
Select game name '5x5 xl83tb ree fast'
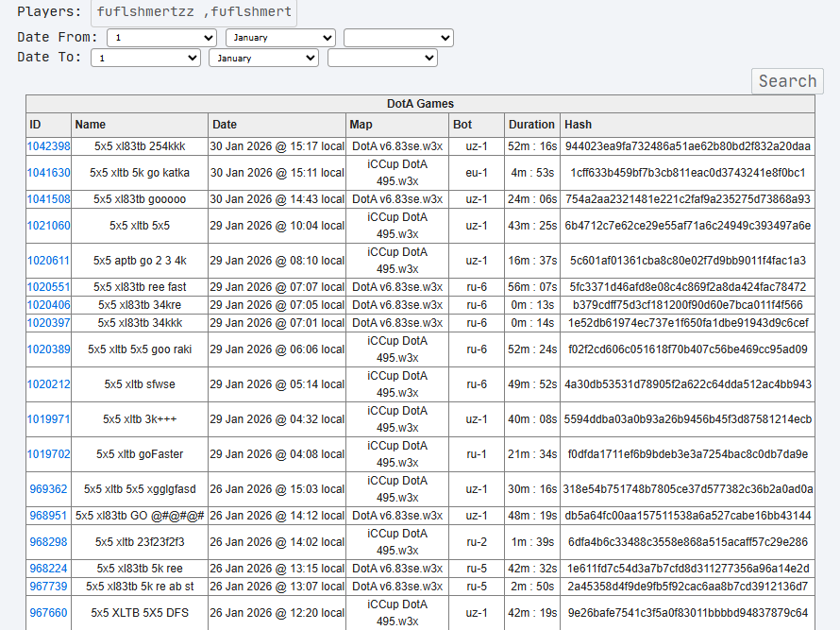point(140,287)
